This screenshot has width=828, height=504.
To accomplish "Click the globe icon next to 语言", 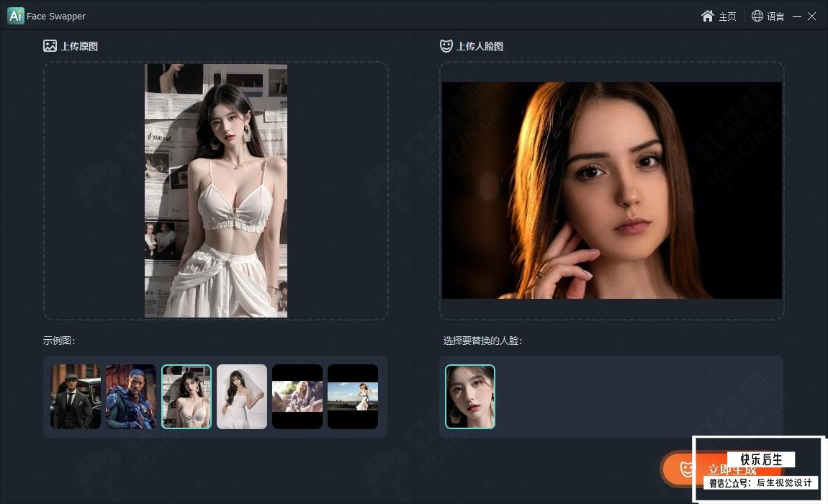I will 757,16.
